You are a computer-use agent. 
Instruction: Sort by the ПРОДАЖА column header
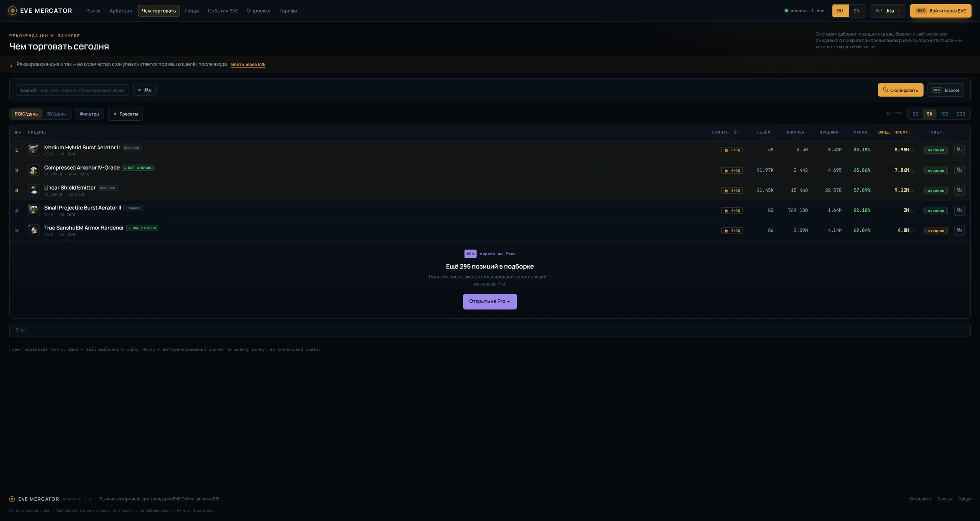(x=829, y=132)
